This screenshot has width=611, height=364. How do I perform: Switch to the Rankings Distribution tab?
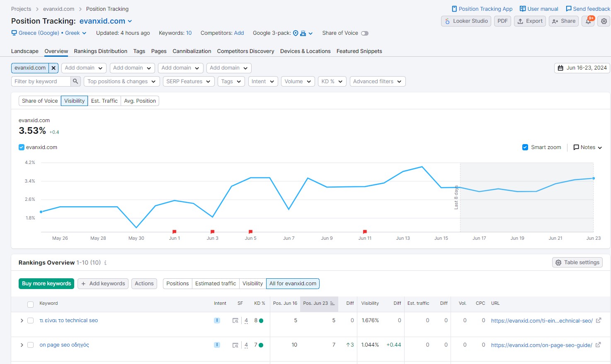[101, 51]
